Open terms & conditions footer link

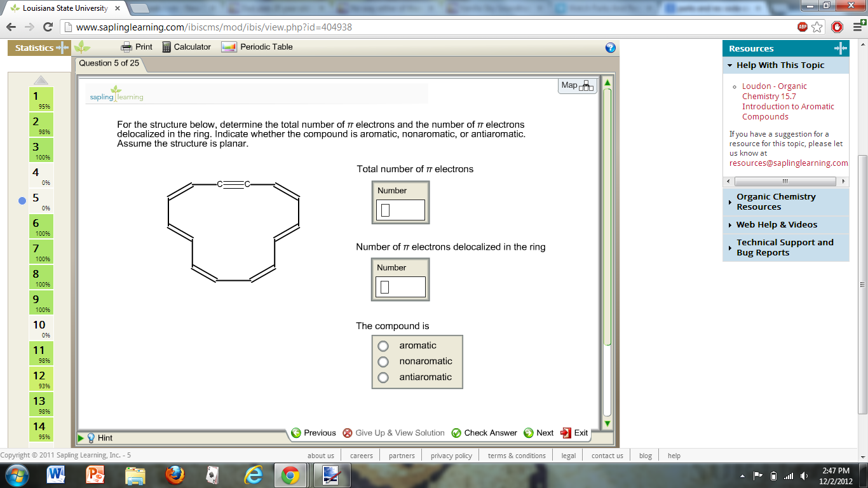pos(517,456)
